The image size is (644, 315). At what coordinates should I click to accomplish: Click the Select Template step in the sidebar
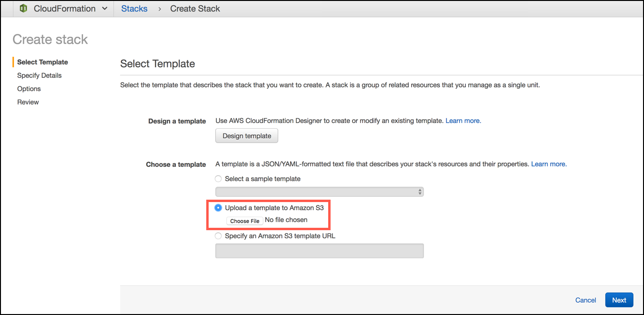(x=42, y=62)
